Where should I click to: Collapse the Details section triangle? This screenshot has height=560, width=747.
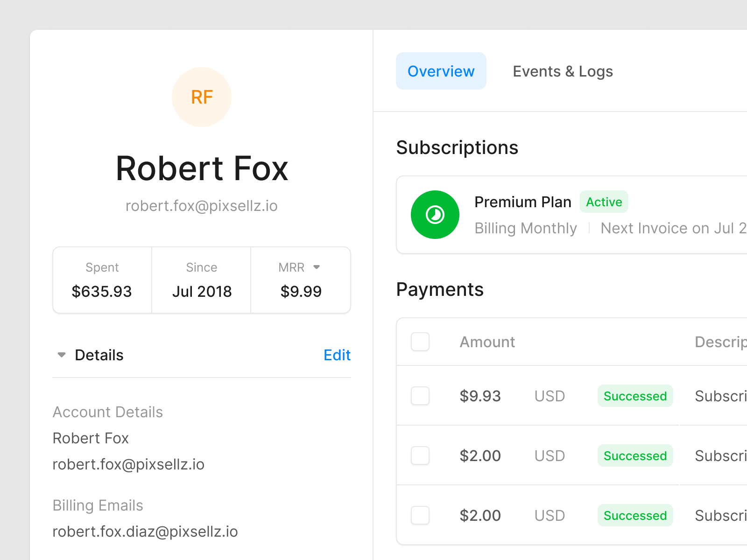click(x=61, y=355)
